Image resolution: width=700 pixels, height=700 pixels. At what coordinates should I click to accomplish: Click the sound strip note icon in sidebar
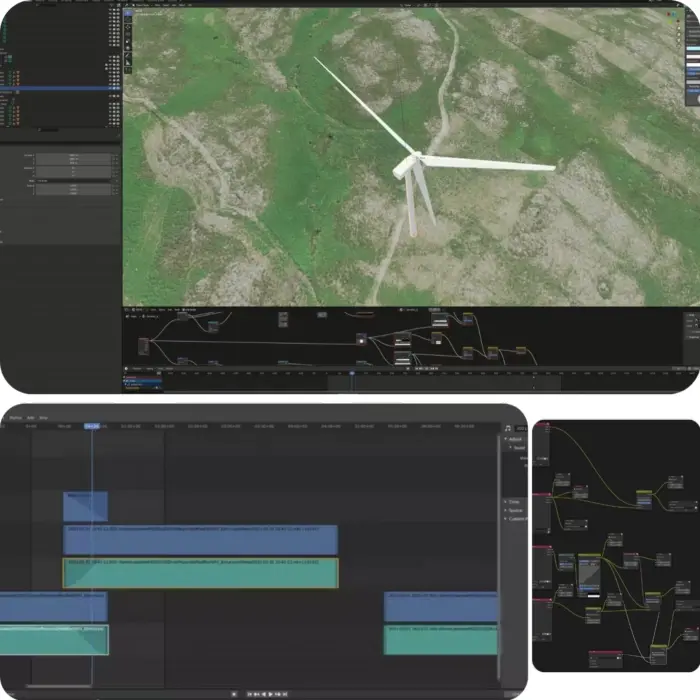[508, 428]
